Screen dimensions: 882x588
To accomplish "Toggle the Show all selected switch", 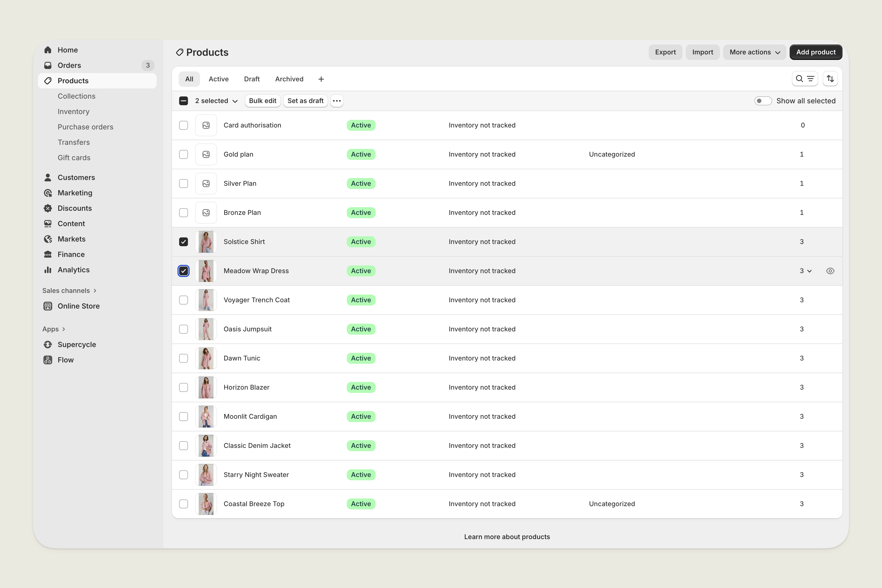I will click(763, 101).
